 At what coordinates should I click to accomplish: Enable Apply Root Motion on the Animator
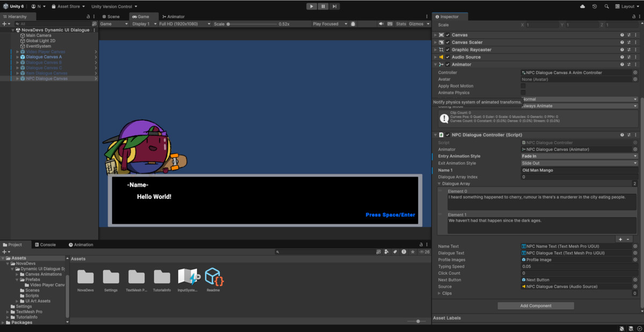coord(523,86)
